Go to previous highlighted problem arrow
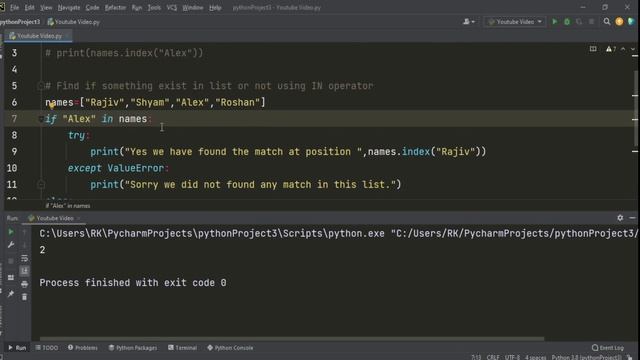Viewport: 640px width, 360px height. (623, 49)
